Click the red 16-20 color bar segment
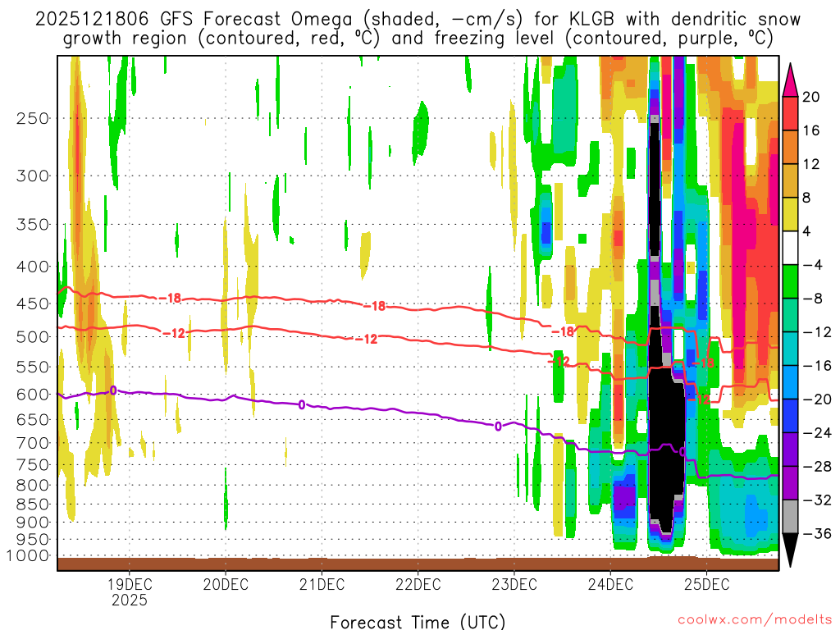This screenshot has height=630, width=840. click(790, 113)
